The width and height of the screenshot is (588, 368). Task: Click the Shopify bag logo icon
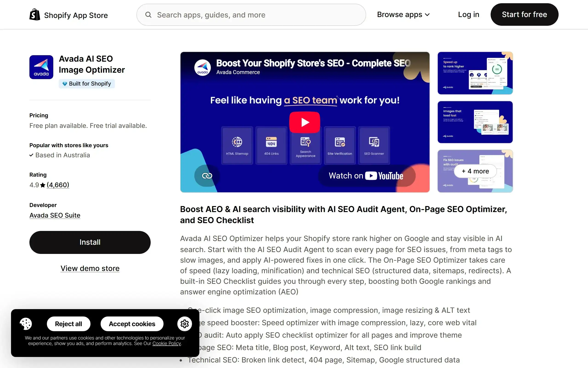pyautogui.click(x=35, y=14)
